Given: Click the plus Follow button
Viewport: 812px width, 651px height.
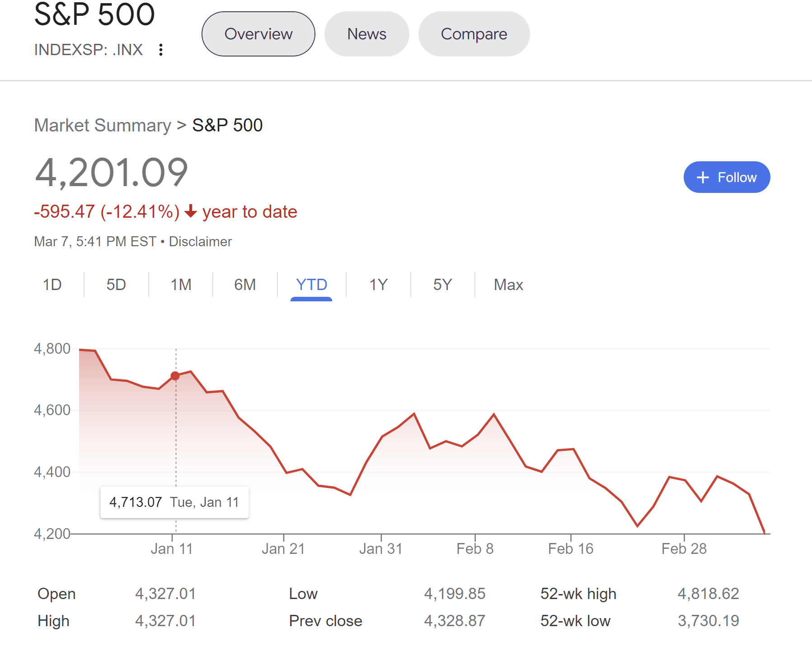Looking at the screenshot, I should 727,177.
